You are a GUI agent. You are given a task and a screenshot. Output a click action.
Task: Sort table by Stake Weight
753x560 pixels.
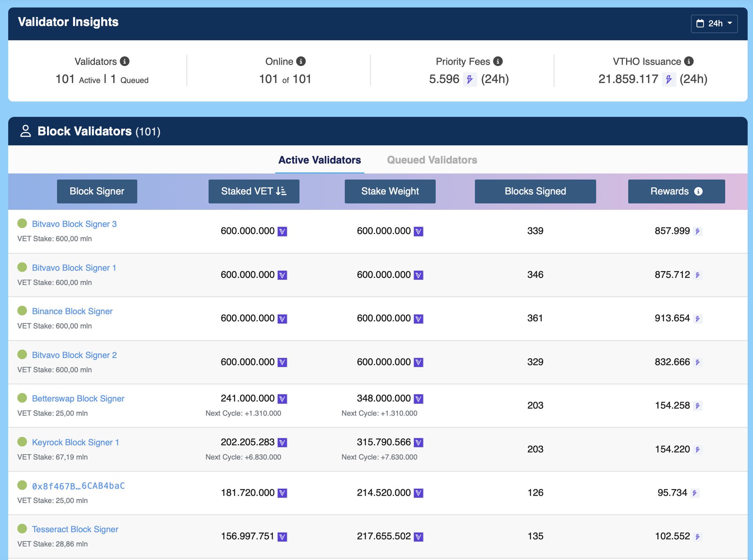click(x=390, y=191)
